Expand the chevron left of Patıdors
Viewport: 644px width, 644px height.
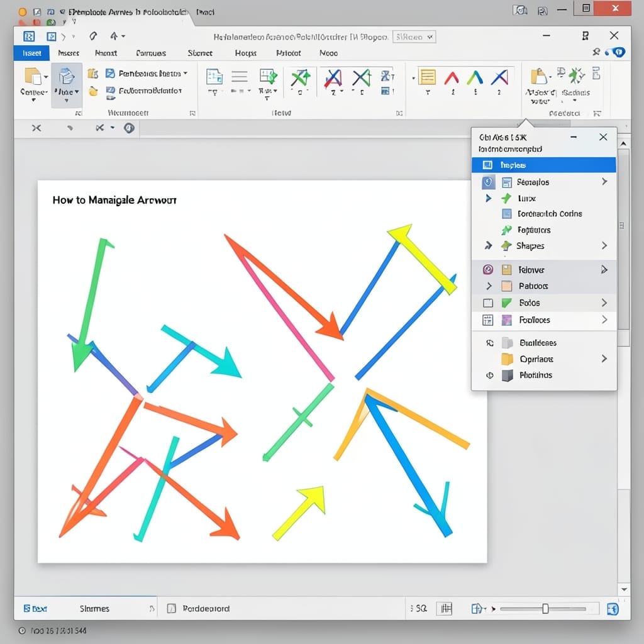pos(489,286)
